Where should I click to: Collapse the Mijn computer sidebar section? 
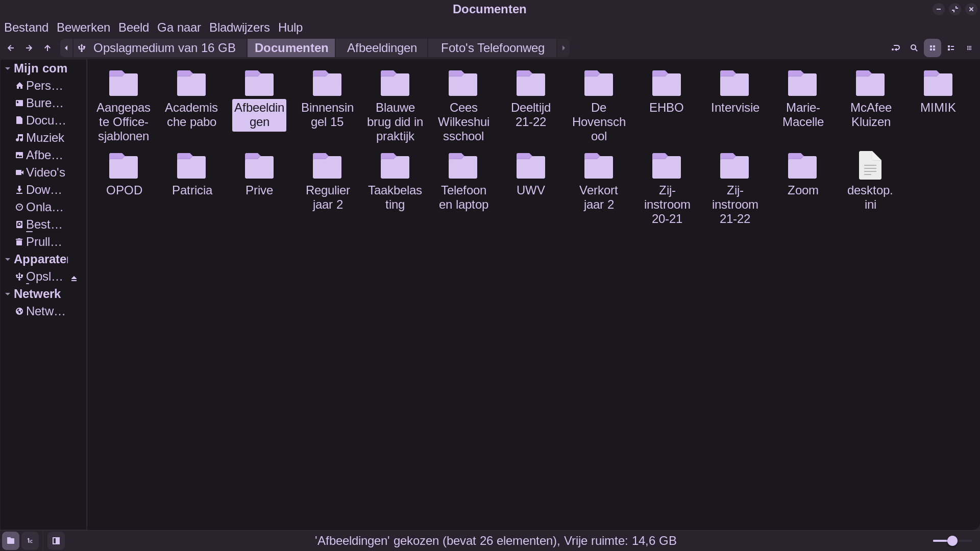click(8, 68)
